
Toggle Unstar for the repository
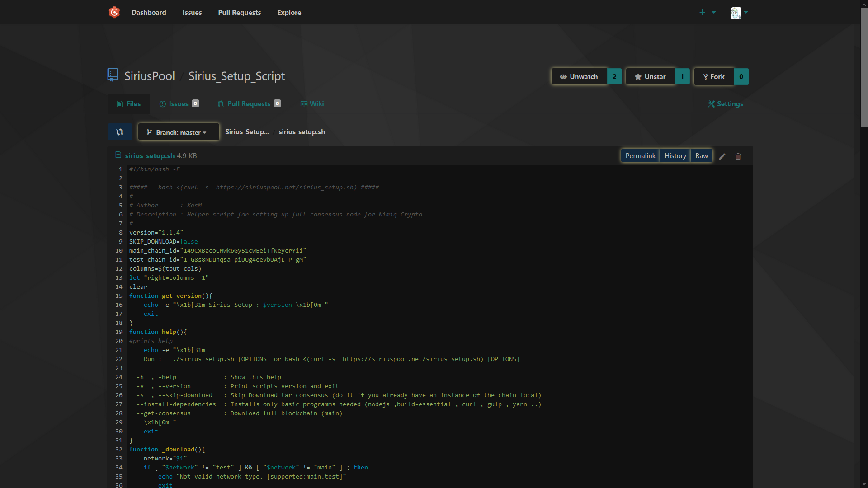point(650,77)
